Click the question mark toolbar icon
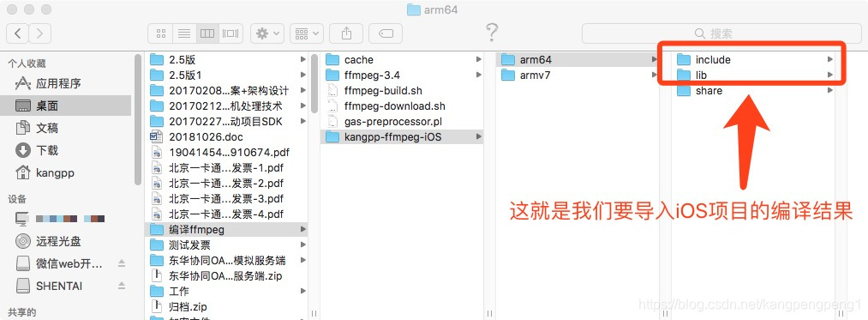 click(491, 33)
